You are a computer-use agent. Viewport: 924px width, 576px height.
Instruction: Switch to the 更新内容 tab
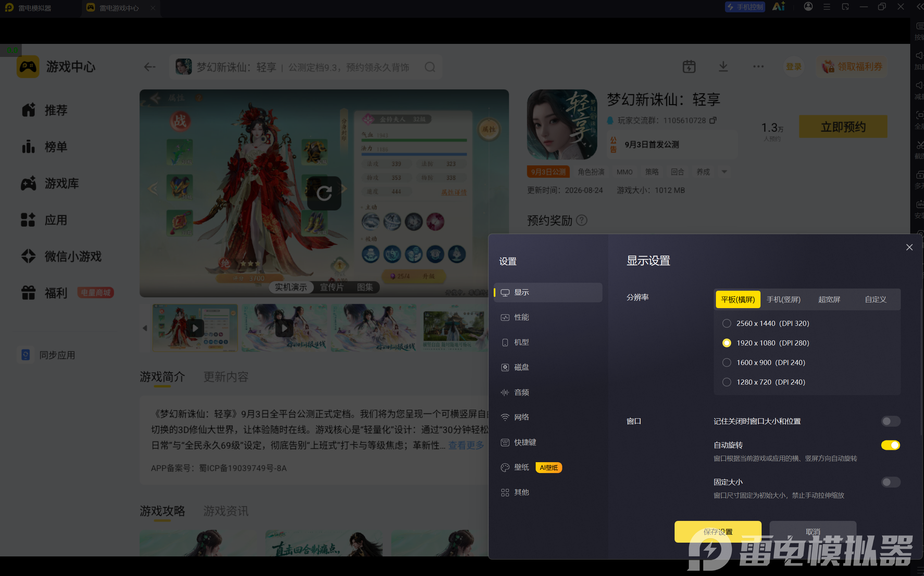click(226, 377)
